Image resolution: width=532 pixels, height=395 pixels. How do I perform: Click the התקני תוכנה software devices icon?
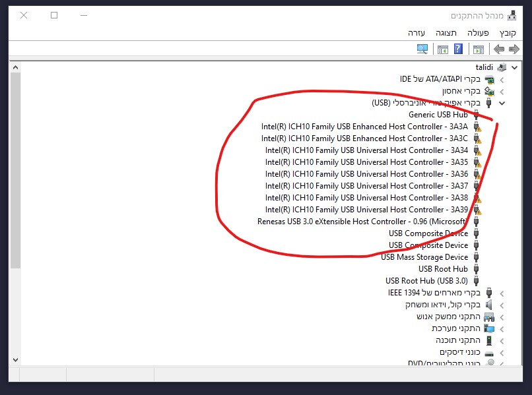489,340
